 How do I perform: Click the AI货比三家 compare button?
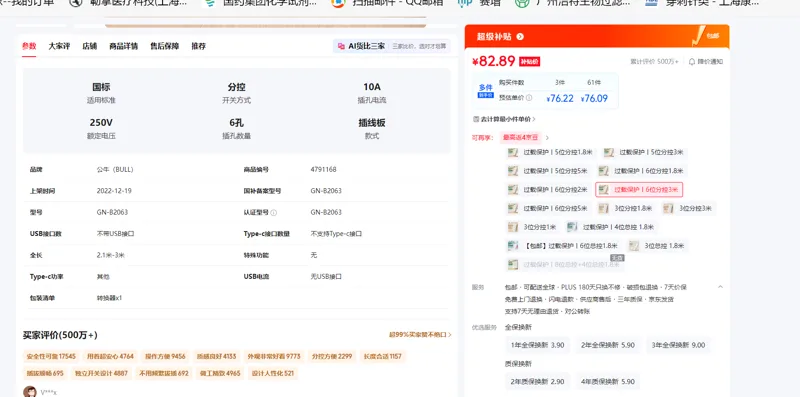[x=391, y=46]
